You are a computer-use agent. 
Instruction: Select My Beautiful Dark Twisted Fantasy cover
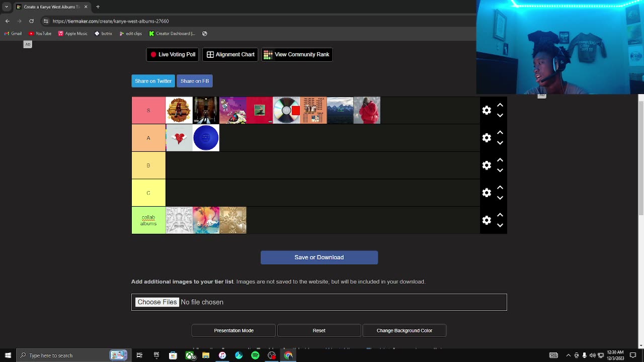[x=260, y=110]
